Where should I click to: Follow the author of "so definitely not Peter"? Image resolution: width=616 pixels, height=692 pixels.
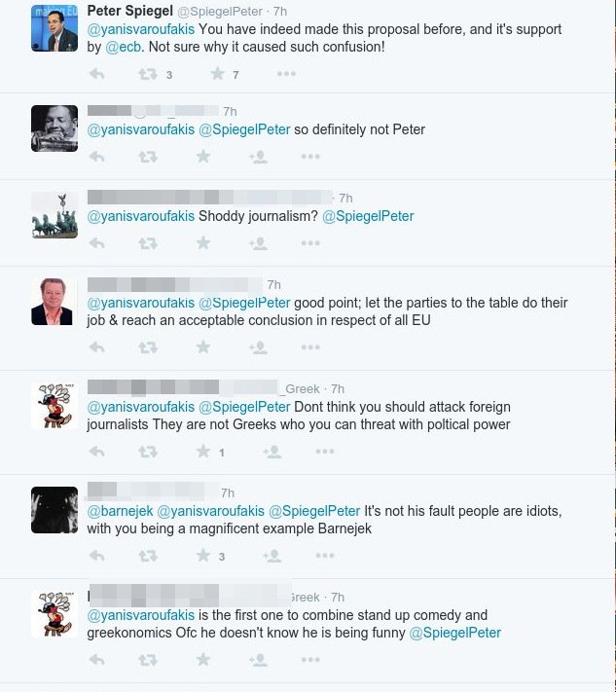click(258, 157)
